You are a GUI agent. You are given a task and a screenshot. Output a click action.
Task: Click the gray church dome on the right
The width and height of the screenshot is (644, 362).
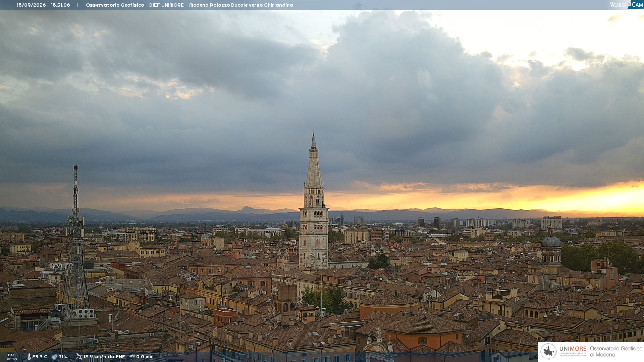tap(551, 241)
